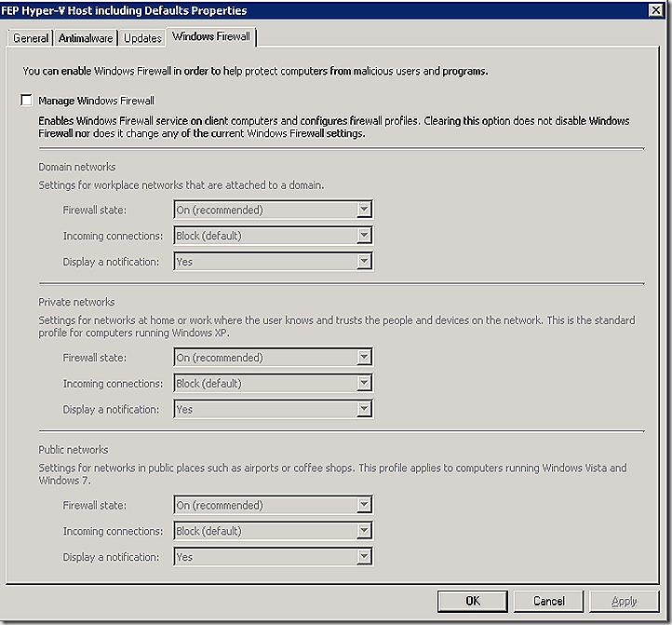Open Private networks Display a notification dropdown
The image size is (672, 625).
pyautogui.click(x=273, y=409)
